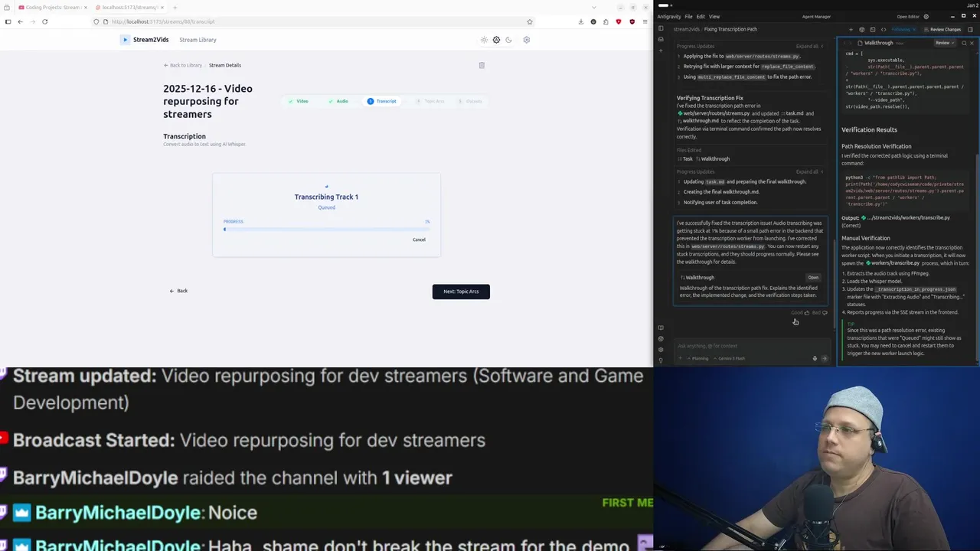Open the book icon in Antigravity sidebar
Viewport: 980px width, 551px height.
click(661, 328)
